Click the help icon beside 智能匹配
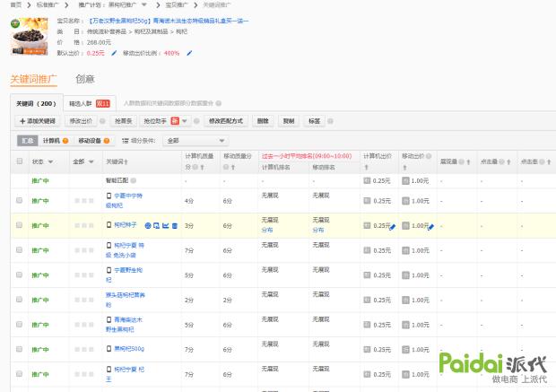The width and height of the screenshot is (556, 392). pos(134,180)
